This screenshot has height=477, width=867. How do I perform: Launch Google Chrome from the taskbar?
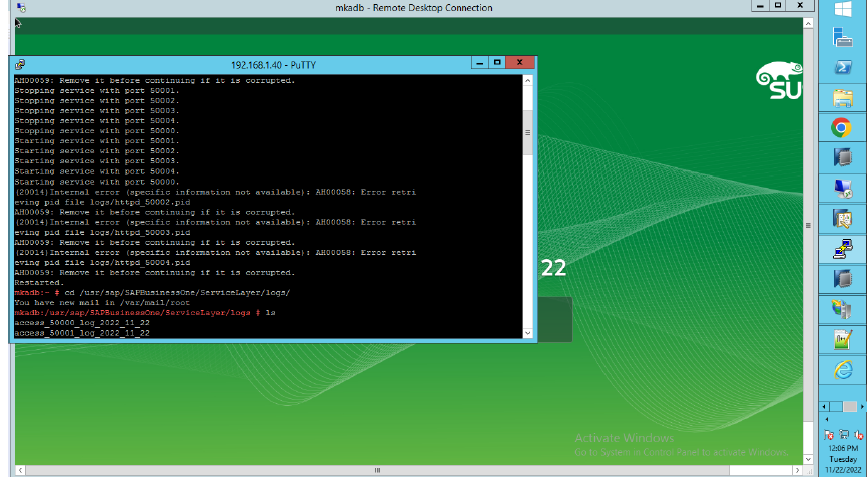tap(841, 128)
